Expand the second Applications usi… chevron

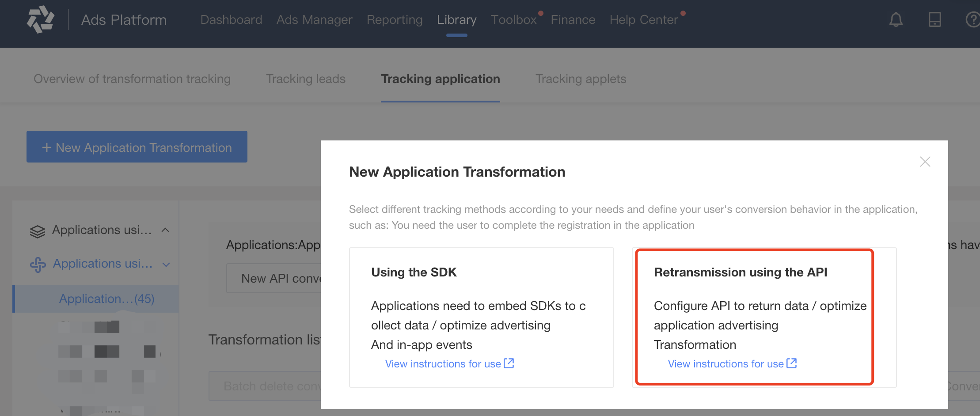(166, 265)
